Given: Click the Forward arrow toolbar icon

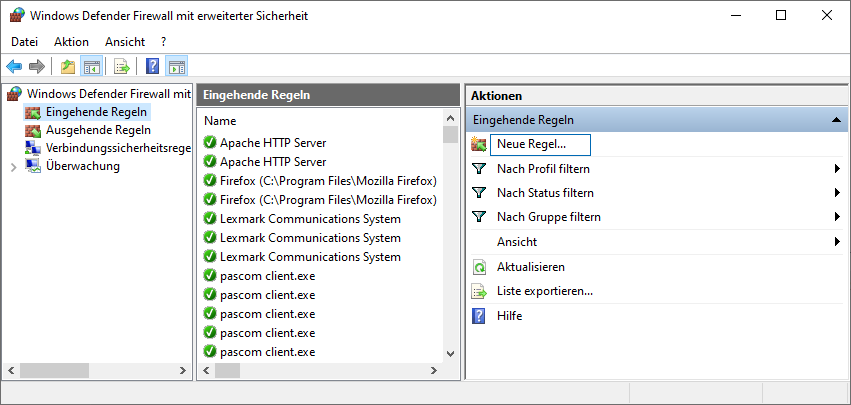Looking at the screenshot, I should (x=36, y=67).
